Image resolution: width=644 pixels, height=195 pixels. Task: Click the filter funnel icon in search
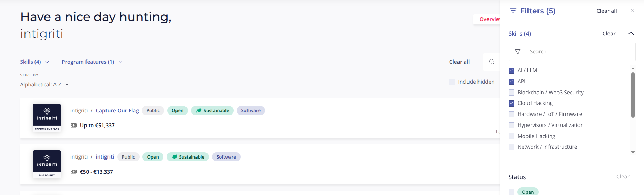pyautogui.click(x=517, y=52)
